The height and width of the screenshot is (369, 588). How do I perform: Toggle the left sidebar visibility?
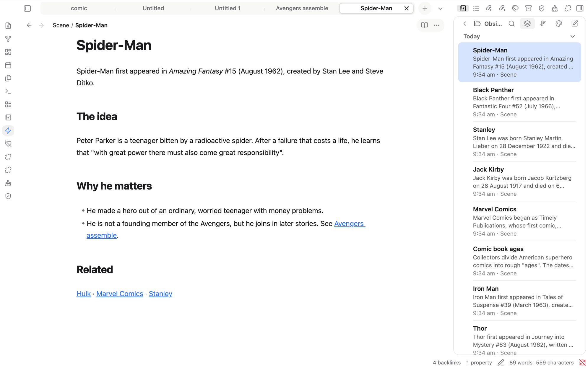(x=27, y=8)
